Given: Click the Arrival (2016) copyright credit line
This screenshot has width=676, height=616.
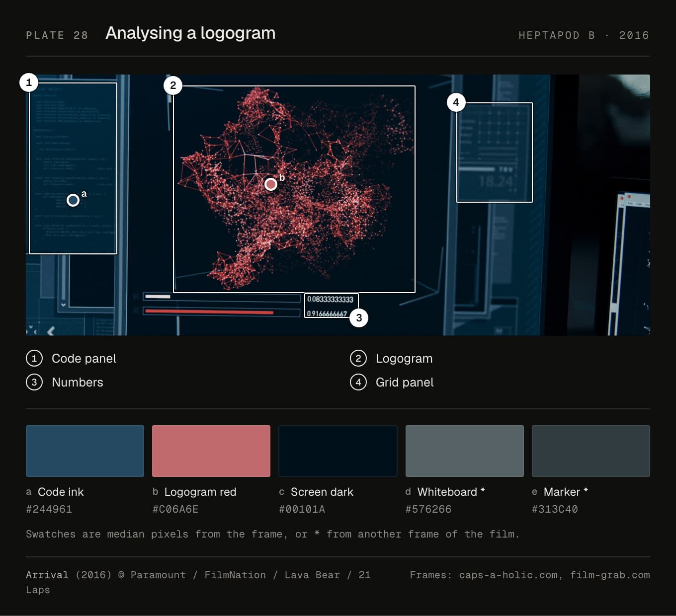Looking at the screenshot, I should tap(198, 582).
